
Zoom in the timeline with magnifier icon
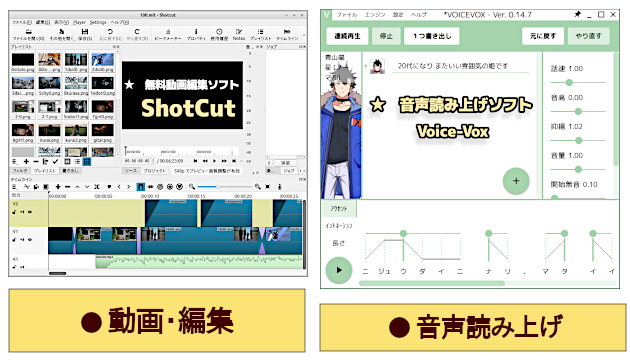(x=258, y=187)
